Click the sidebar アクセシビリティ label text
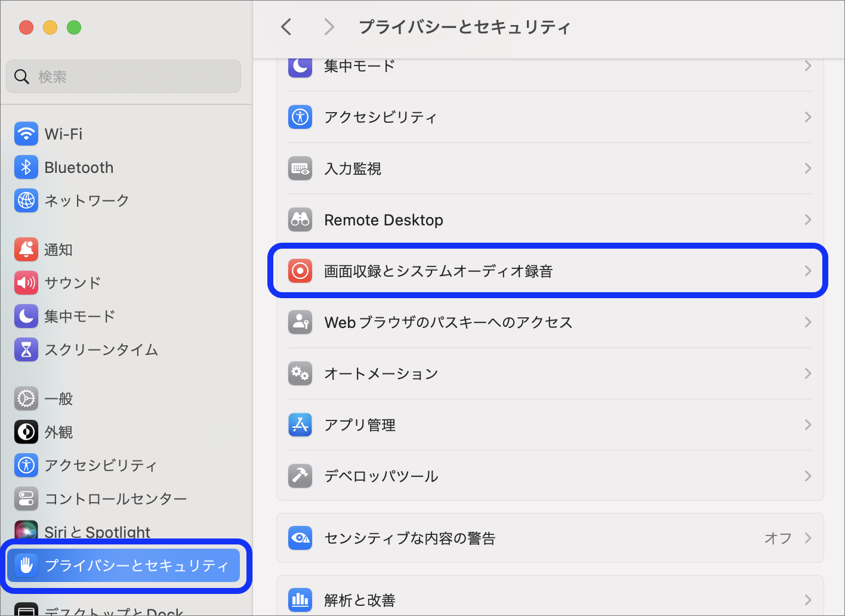 101,465
